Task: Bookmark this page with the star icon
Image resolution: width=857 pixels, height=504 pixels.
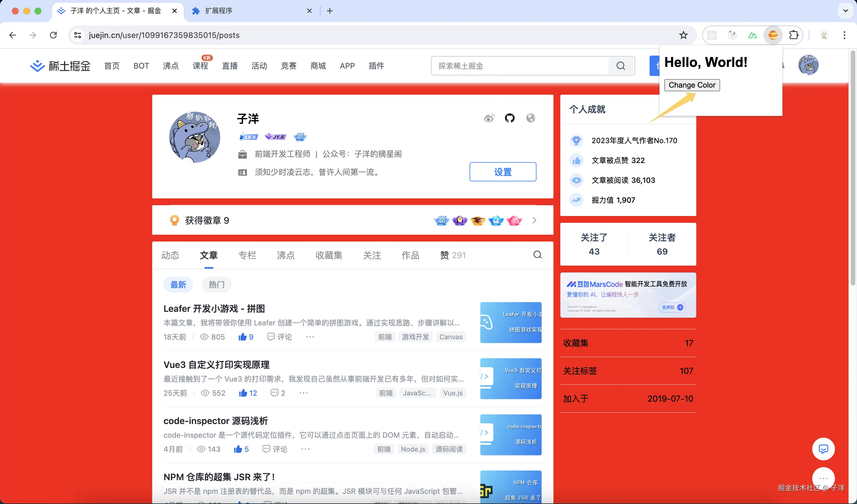Action: click(x=683, y=35)
